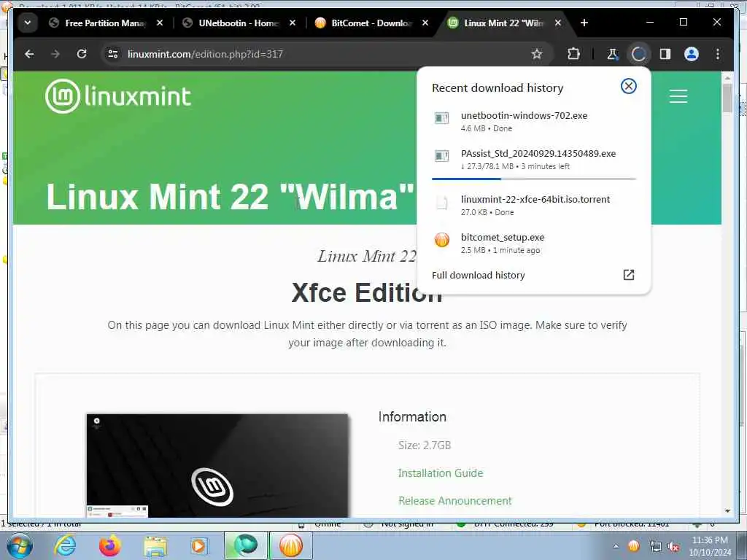
Task: Open the Installation Guide link
Action: tap(440, 472)
